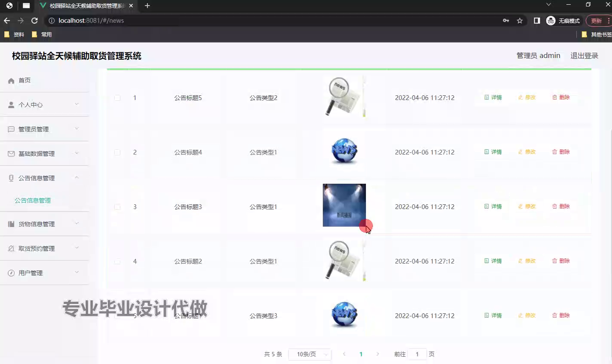Select checkbox for row 公告标题5
The height and width of the screenshot is (364, 612).
(117, 98)
